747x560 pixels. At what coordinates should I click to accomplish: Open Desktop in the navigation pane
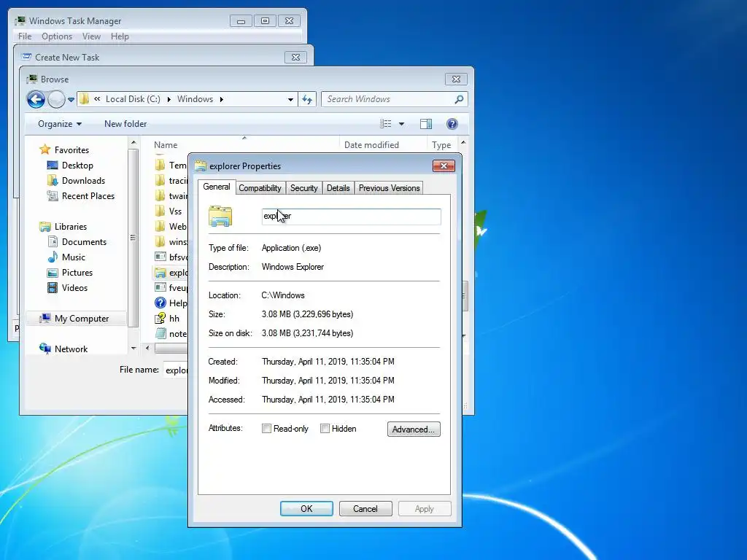pyautogui.click(x=77, y=166)
